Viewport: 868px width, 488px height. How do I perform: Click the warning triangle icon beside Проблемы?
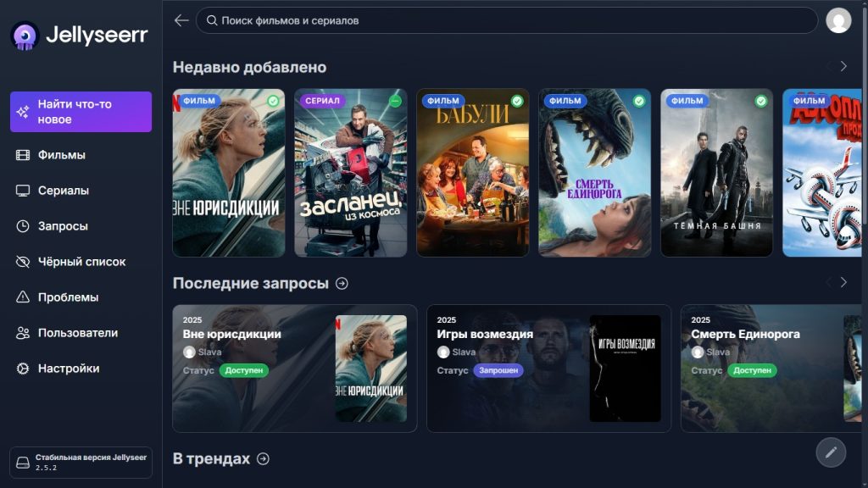coord(23,297)
